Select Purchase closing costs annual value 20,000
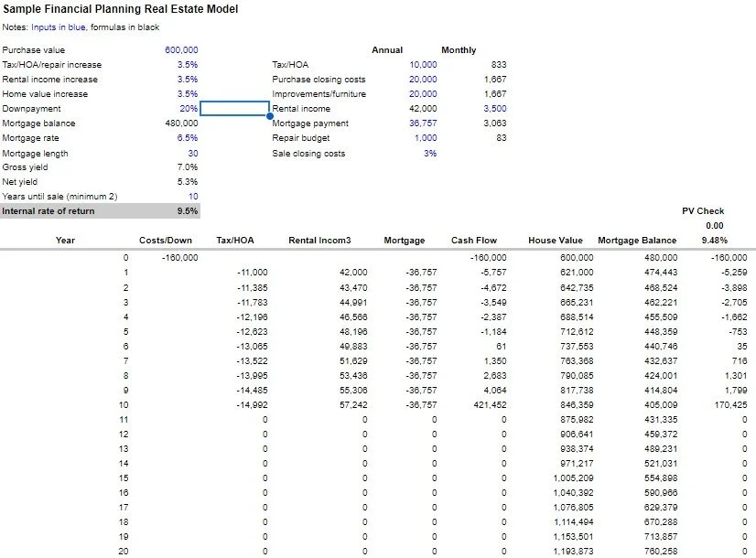Viewport: 756px width, 558px height. 423,79
